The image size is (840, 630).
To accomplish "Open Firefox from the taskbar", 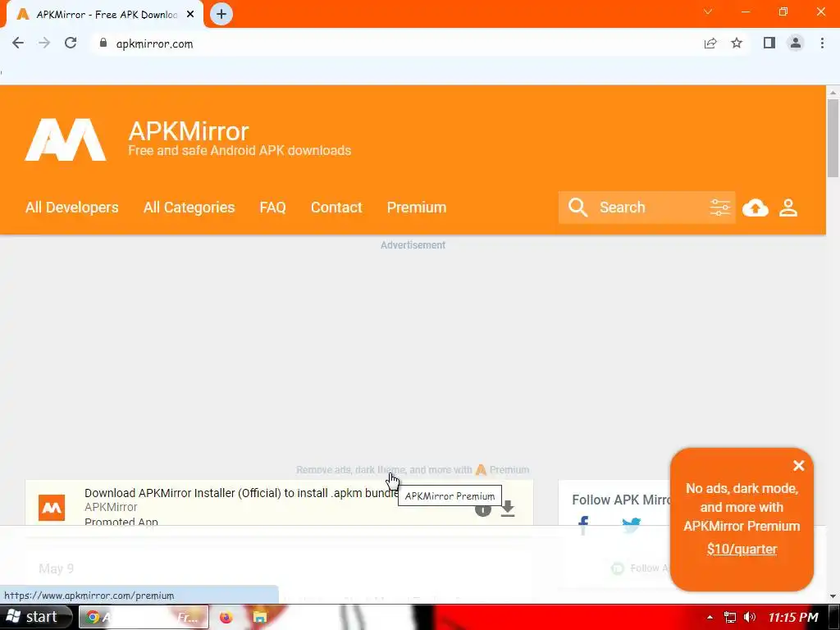I will pos(226,618).
